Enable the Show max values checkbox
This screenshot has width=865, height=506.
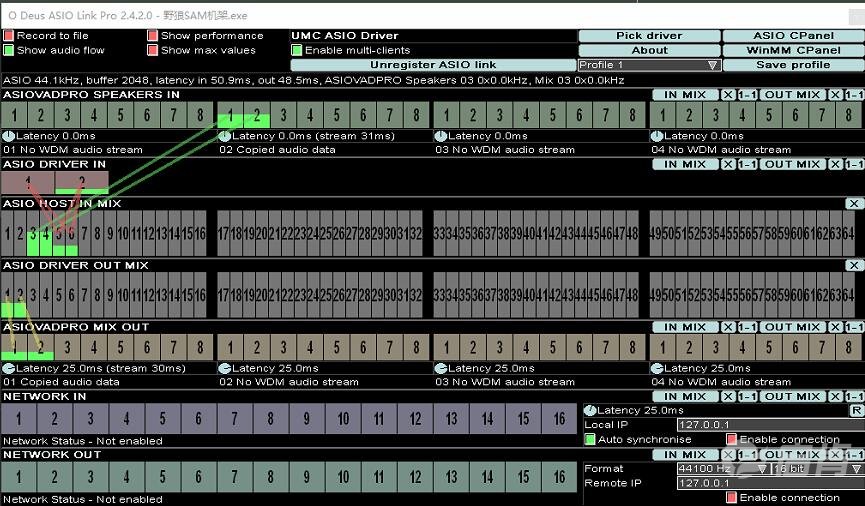(x=153, y=50)
